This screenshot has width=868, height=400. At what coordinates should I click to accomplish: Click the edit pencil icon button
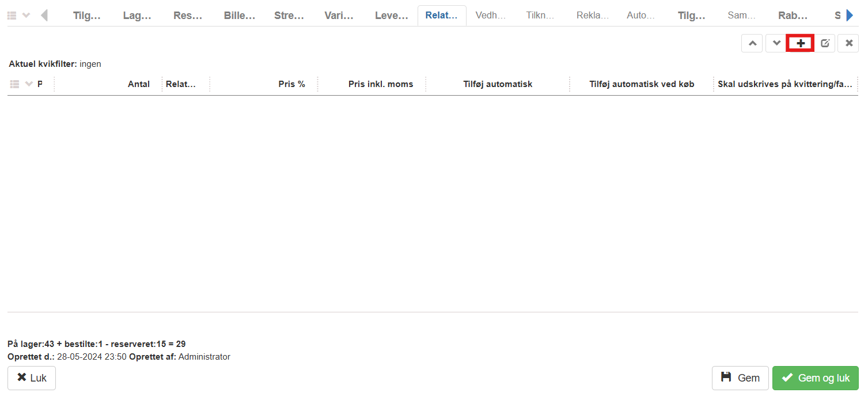825,43
